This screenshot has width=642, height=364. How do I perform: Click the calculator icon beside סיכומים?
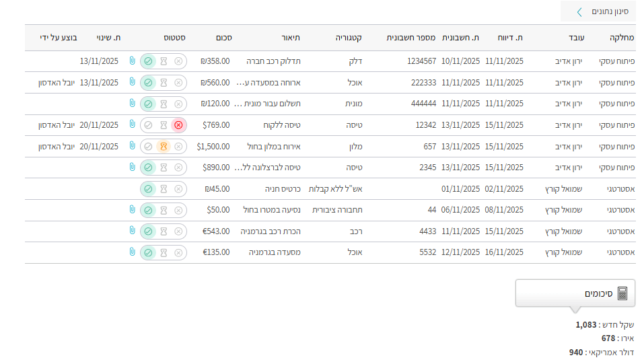[622, 293]
